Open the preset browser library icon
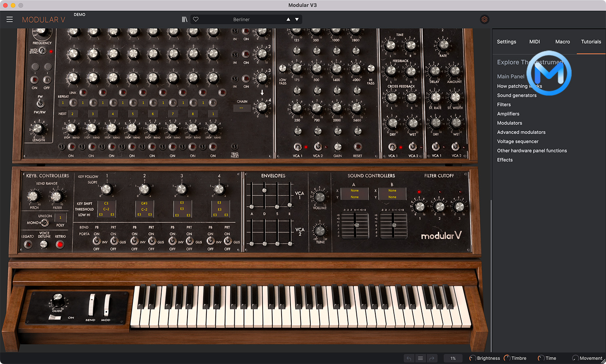The image size is (606, 364). [x=184, y=19]
